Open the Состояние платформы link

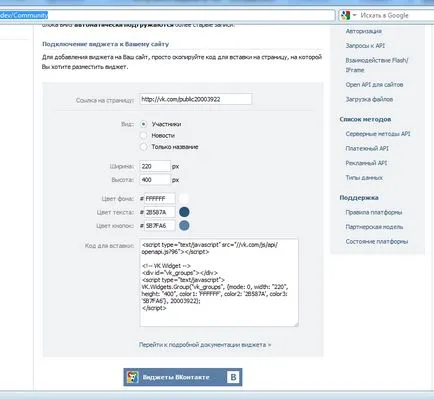click(377, 242)
